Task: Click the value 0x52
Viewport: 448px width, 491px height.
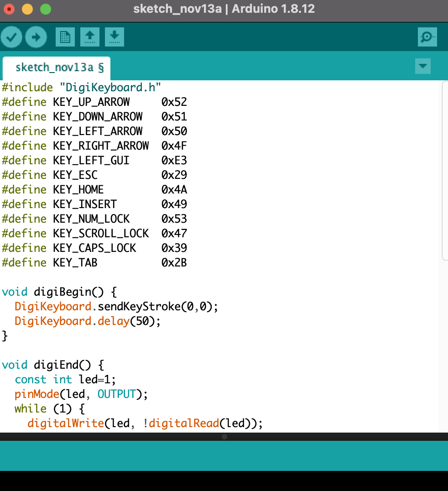Action: (x=174, y=102)
